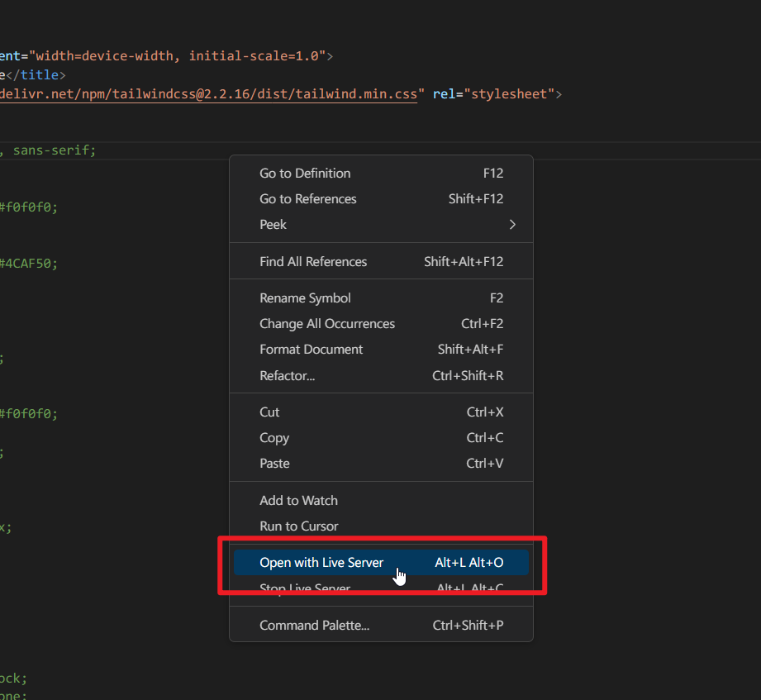Image resolution: width=761 pixels, height=700 pixels.
Task: Choose Paste in the context menu
Action: point(274,464)
